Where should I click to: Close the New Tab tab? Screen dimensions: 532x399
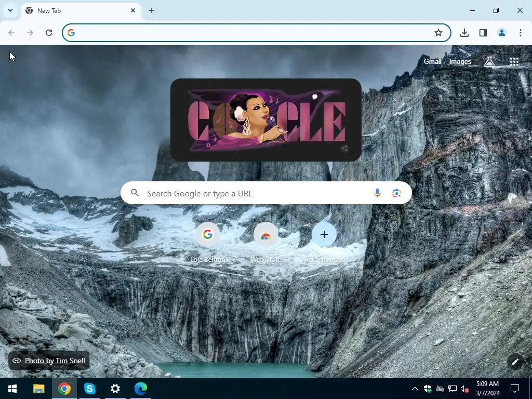click(133, 10)
